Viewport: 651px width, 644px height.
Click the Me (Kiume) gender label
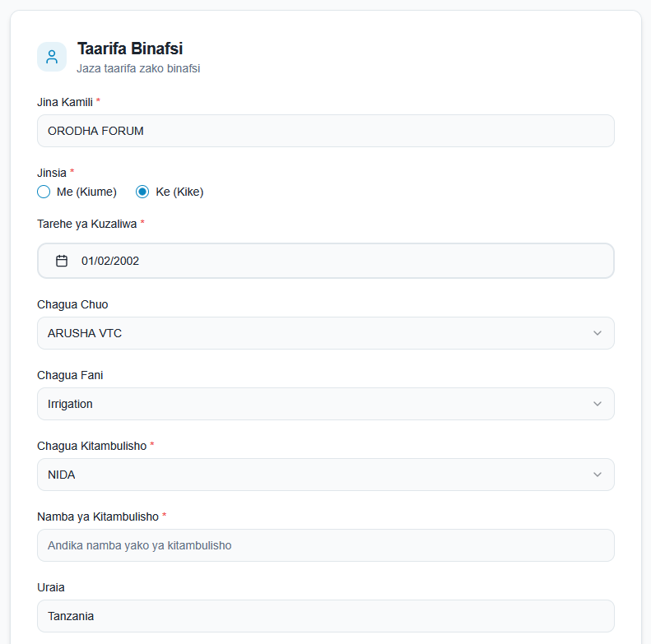[86, 192]
